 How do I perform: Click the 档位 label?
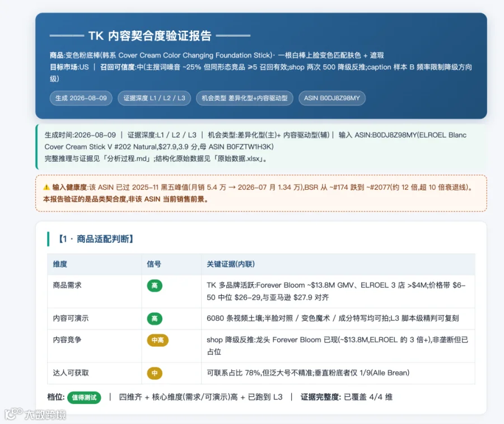pos(56,397)
